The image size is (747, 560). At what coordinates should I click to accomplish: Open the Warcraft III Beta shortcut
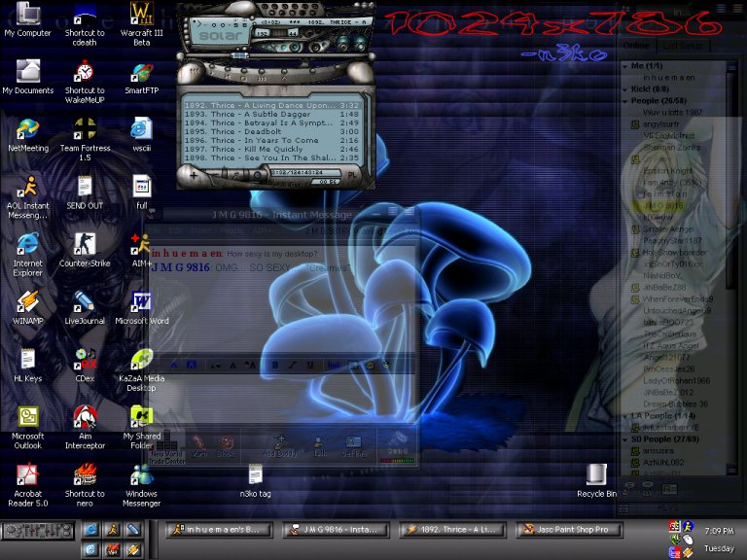click(x=141, y=23)
